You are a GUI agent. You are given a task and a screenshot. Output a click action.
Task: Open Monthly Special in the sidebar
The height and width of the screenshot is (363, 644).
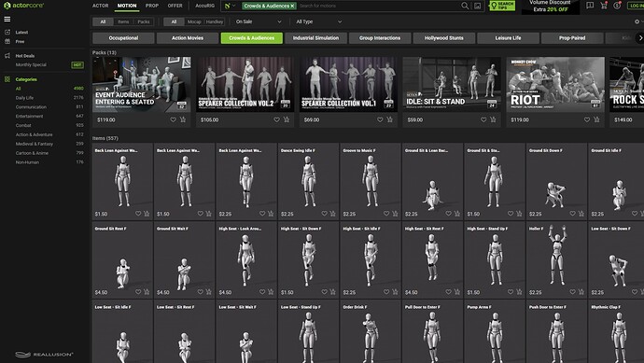tap(31, 65)
